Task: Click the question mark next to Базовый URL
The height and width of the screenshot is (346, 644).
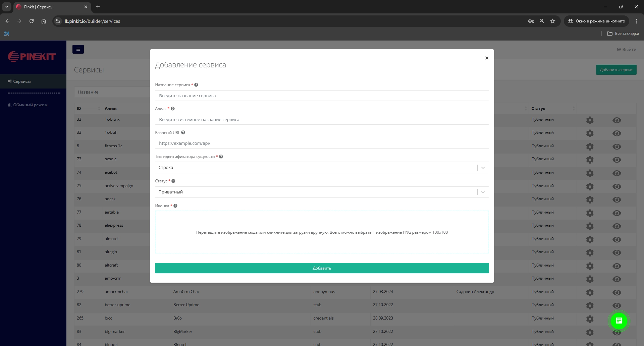Action: click(183, 132)
